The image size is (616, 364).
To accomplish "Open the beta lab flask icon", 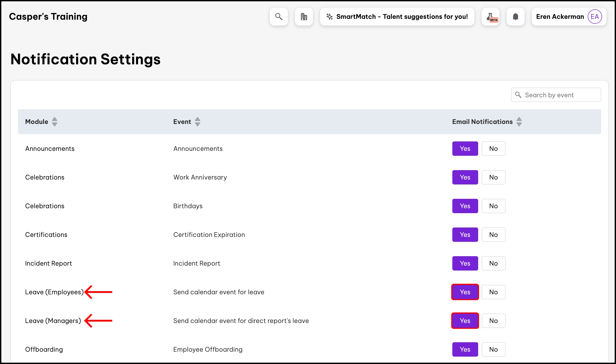I will [491, 17].
